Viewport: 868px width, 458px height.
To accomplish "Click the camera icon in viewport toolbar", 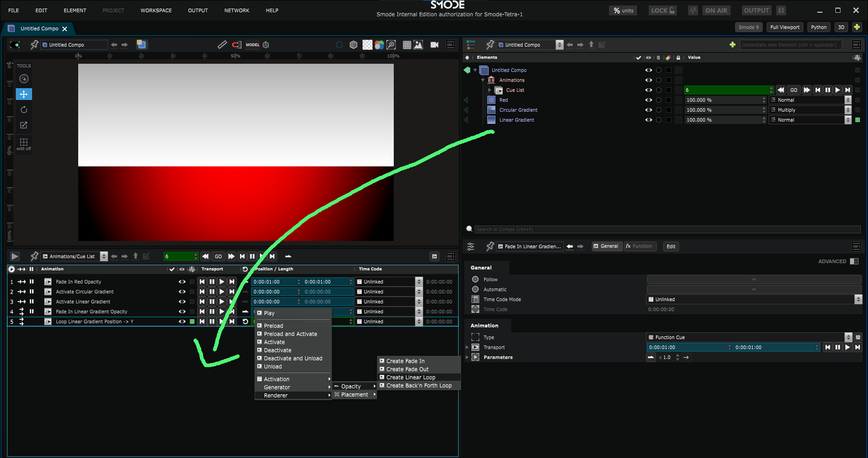I will click(x=434, y=45).
